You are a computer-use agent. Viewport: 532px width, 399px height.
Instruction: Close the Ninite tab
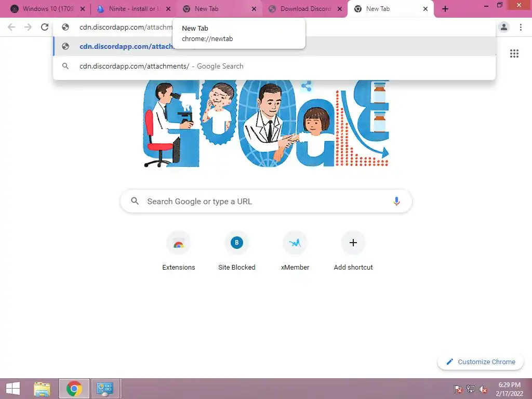(x=168, y=9)
